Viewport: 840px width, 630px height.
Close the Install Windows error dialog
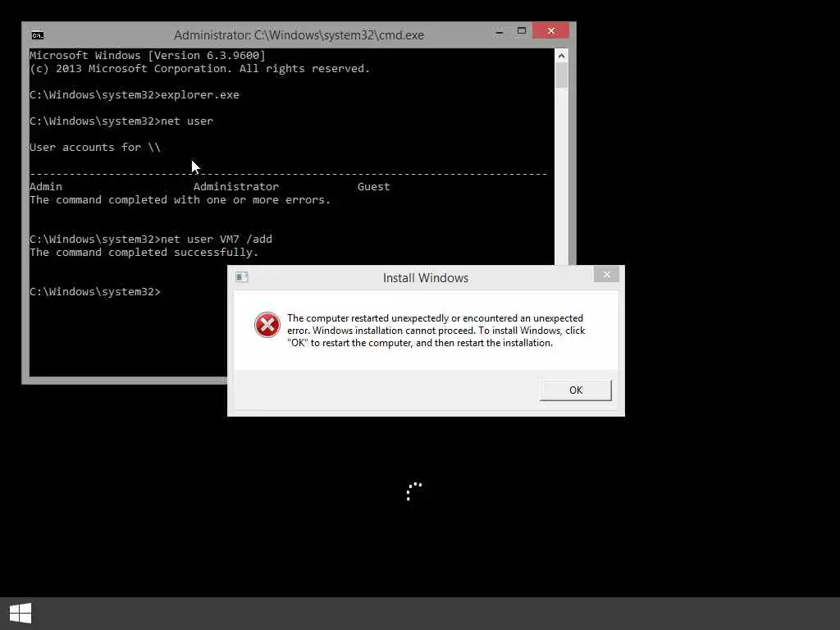pyautogui.click(x=606, y=275)
